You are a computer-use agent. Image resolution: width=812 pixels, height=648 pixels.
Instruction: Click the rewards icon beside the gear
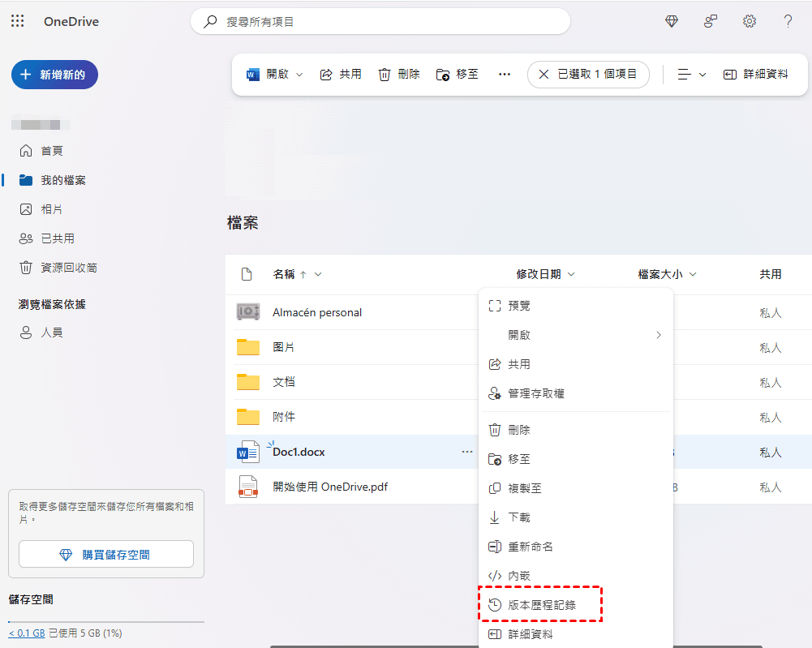pos(711,21)
